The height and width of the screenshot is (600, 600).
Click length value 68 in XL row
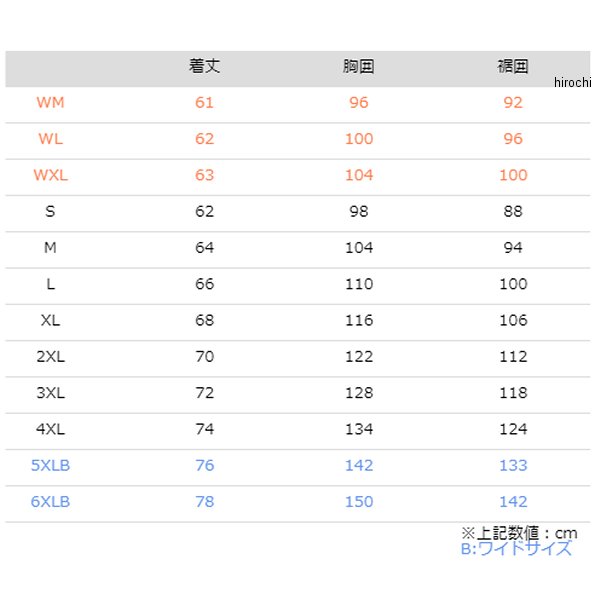204,321
